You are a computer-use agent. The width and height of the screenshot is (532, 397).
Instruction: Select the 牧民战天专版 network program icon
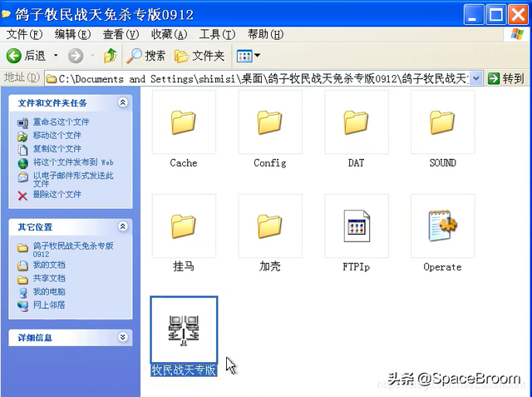pyautogui.click(x=184, y=330)
